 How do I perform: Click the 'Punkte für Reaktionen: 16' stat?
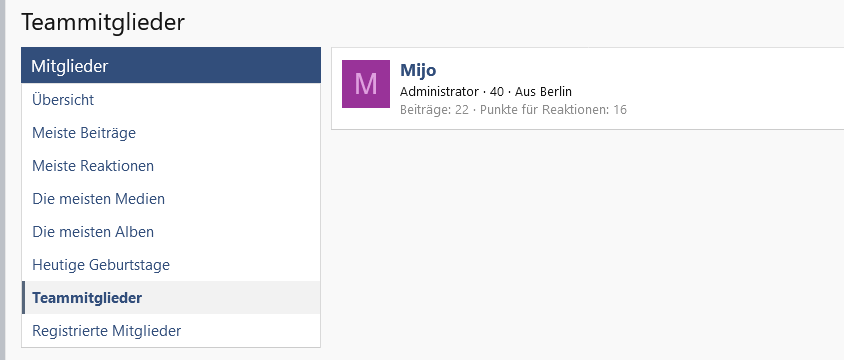coord(553,110)
